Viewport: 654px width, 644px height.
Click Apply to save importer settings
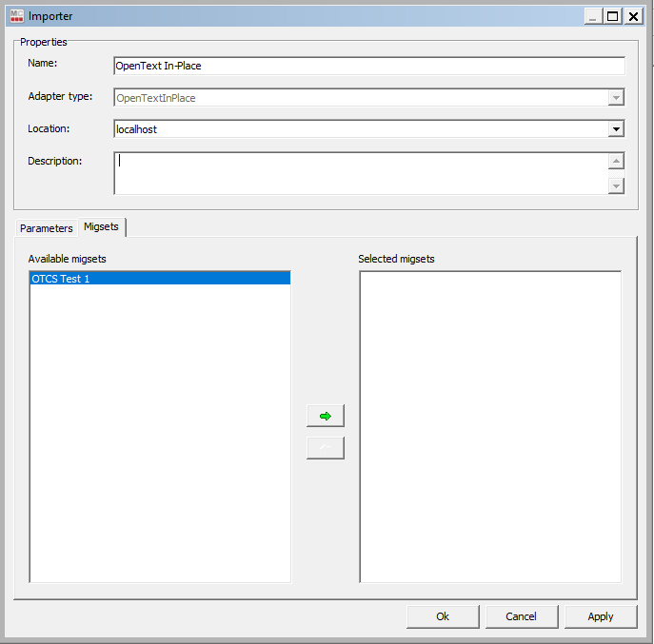click(601, 616)
